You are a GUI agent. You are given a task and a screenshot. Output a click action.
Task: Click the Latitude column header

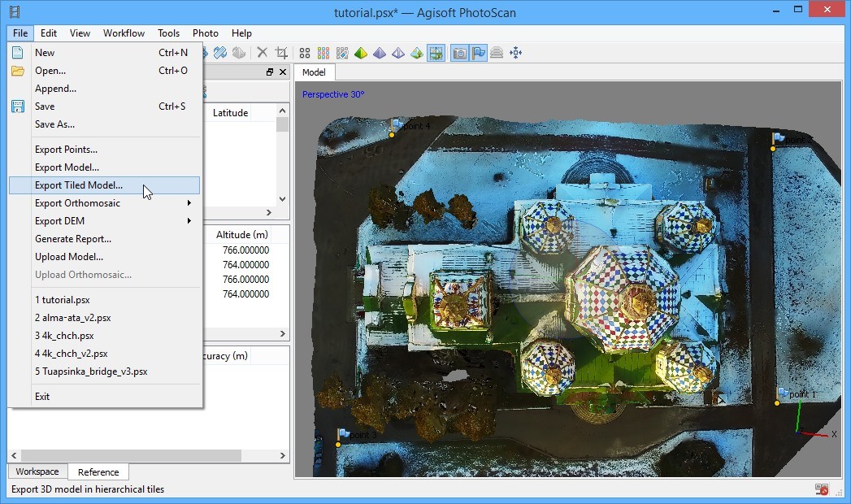click(230, 113)
